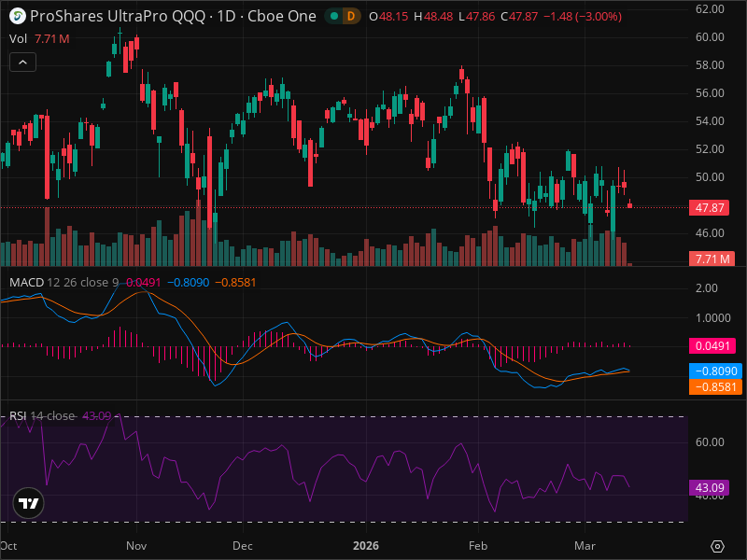Click the O48.15 open value in header
747x560 pixels.
coord(388,17)
